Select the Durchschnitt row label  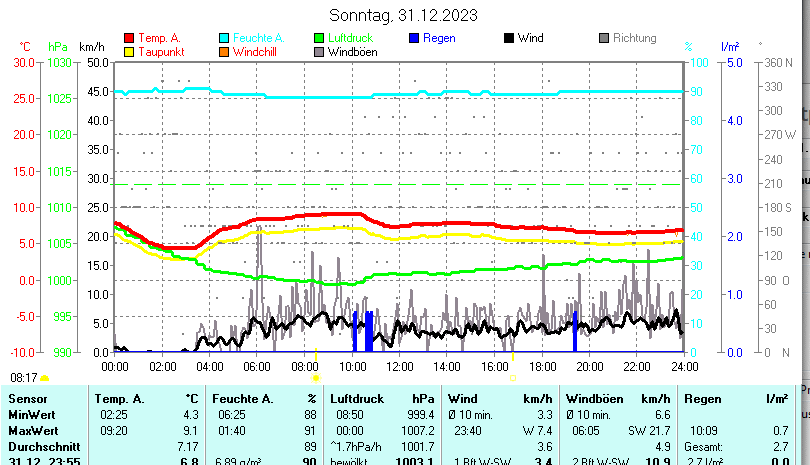pyautogui.click(x=42, y=444)
